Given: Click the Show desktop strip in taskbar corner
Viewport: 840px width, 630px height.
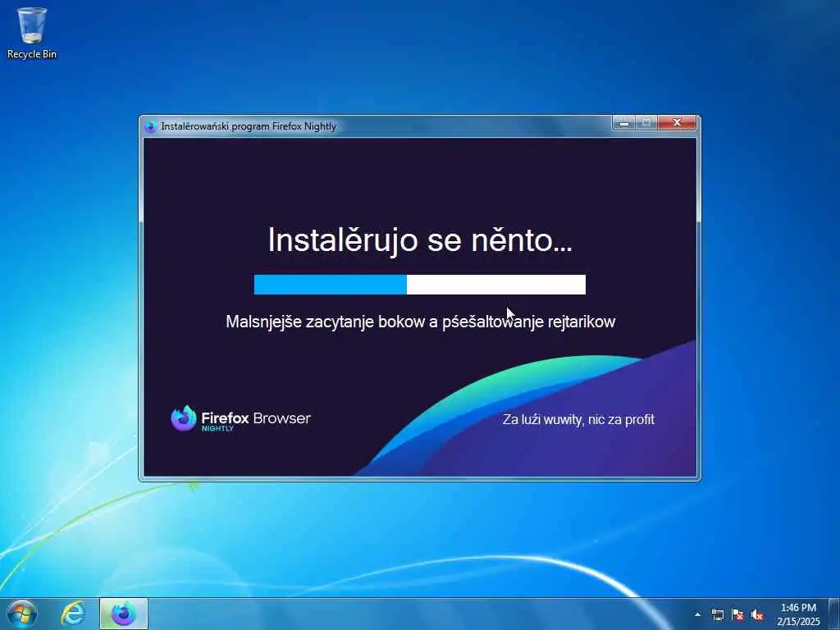Looking at the screenshot, I should click(834, 614).
